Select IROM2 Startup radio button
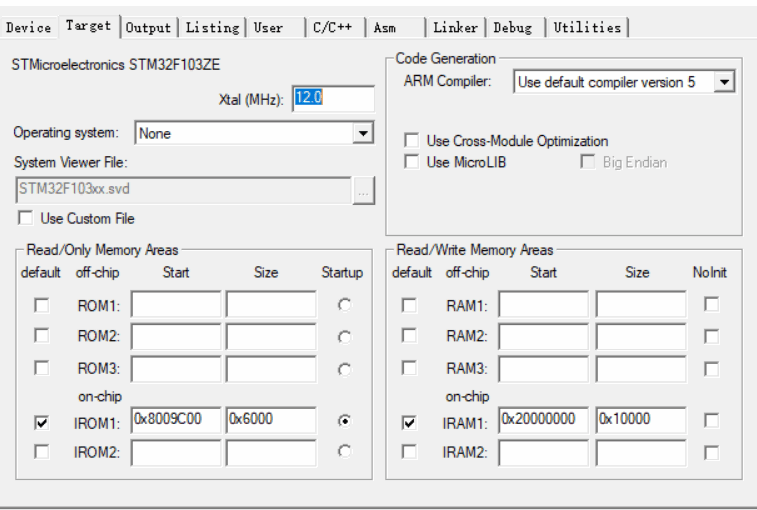Viewport: 757px width, 510px height. (344, 451)
